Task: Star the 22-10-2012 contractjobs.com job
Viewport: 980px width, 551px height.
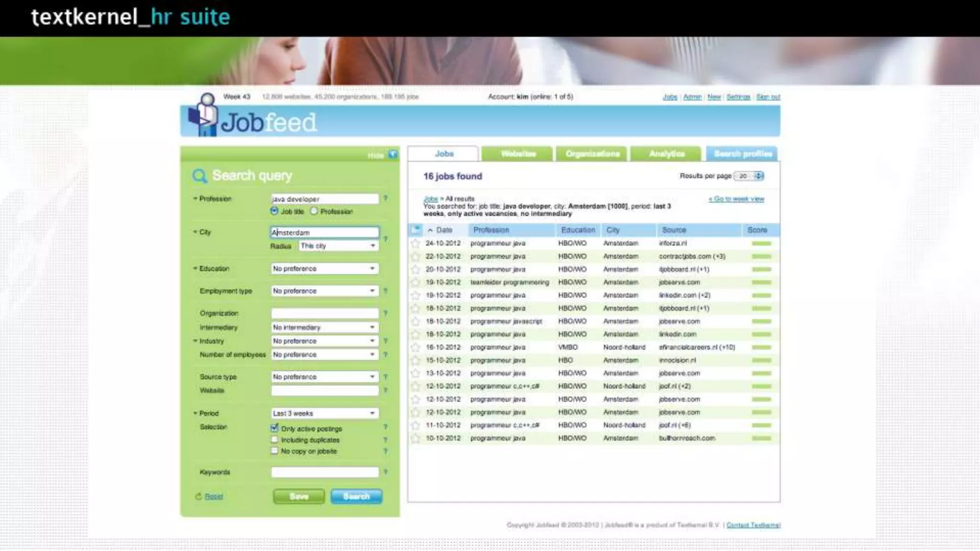Action: pyautogui.click(x=415, y=256)
